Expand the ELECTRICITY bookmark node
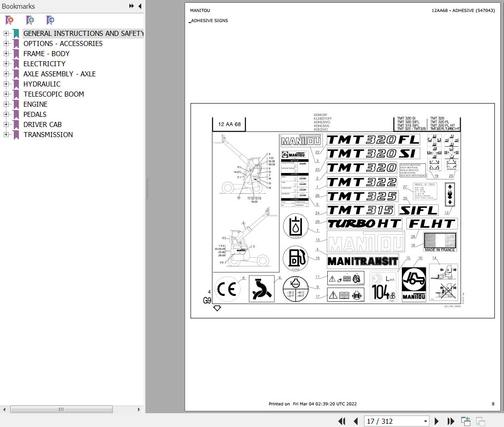The image size is (504, 427). pyautogui.click(x=6, y=63)
